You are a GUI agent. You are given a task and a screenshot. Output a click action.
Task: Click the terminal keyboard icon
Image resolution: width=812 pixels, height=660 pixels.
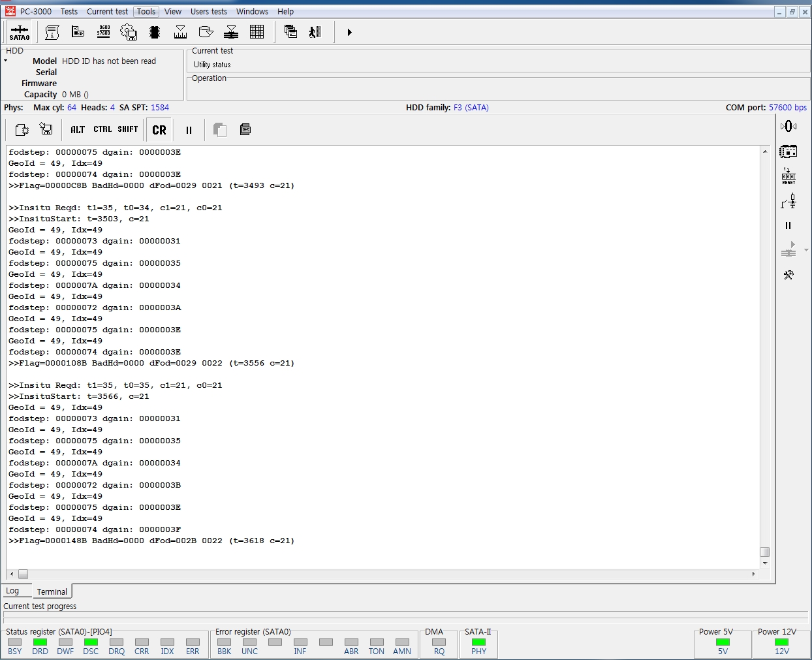tap(245, 130)
